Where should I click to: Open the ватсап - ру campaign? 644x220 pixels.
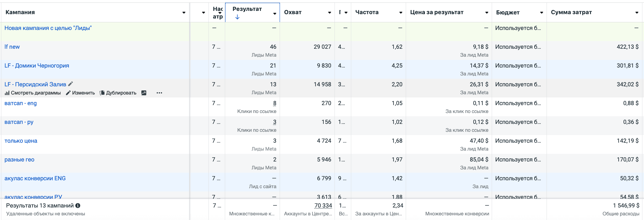(19, 122)
